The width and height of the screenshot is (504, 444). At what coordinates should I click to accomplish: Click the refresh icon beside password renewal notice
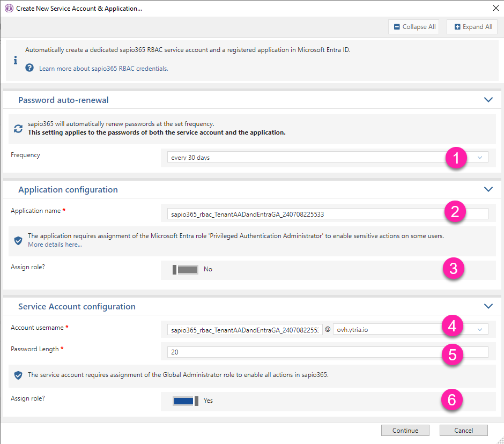(18, 129)
